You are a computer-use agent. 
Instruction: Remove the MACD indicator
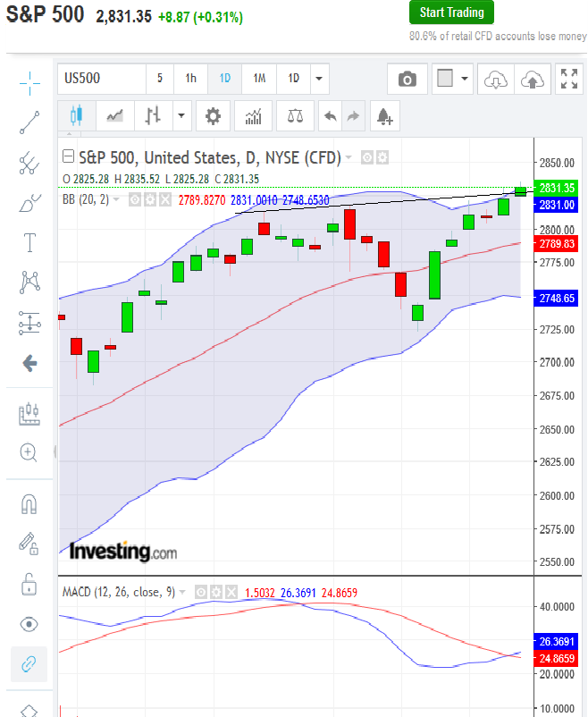tap(231, 593)
